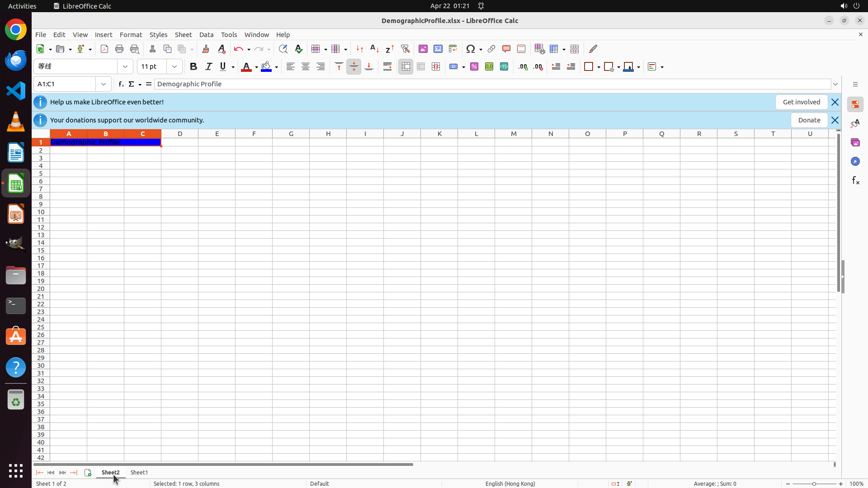
Task: Open the AutoFilter tool
Action: point(405,49)
